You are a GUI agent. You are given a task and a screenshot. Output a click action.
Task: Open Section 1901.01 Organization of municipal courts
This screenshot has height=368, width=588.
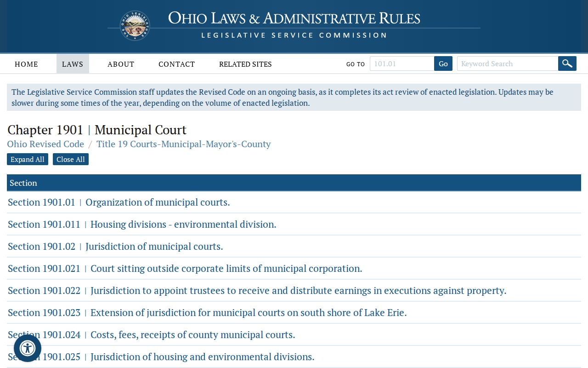[x=119, y=202]
